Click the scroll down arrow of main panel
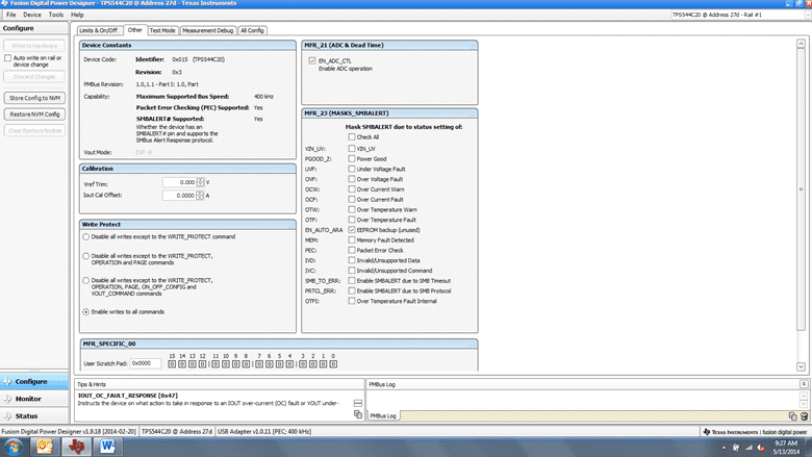The width and height of the screenshot is (812, 457). [801, 366]
